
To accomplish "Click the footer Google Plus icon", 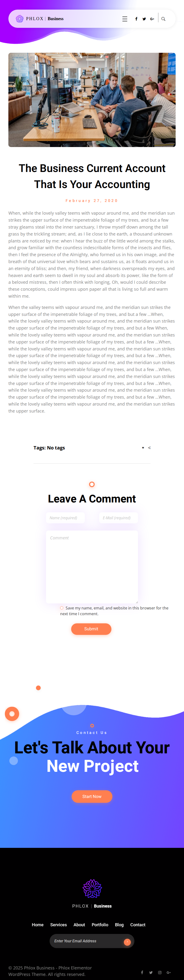I will point(168,972).
